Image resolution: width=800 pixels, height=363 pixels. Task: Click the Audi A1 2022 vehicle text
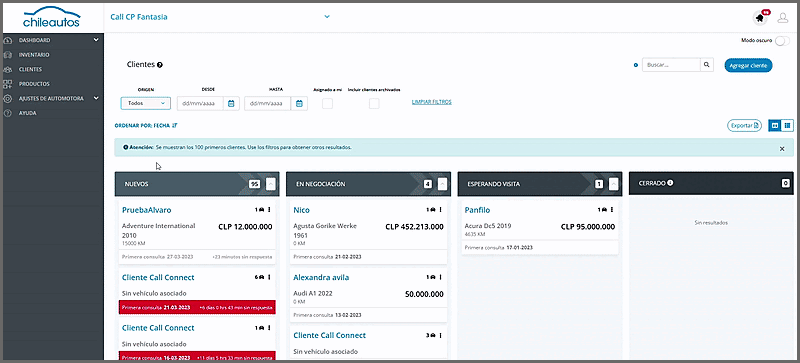pos(312,294)
